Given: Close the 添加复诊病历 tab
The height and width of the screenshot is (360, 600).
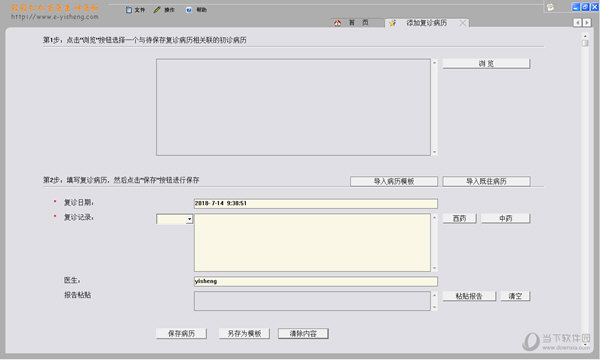Looking at the screenshot, I should 463,23.
